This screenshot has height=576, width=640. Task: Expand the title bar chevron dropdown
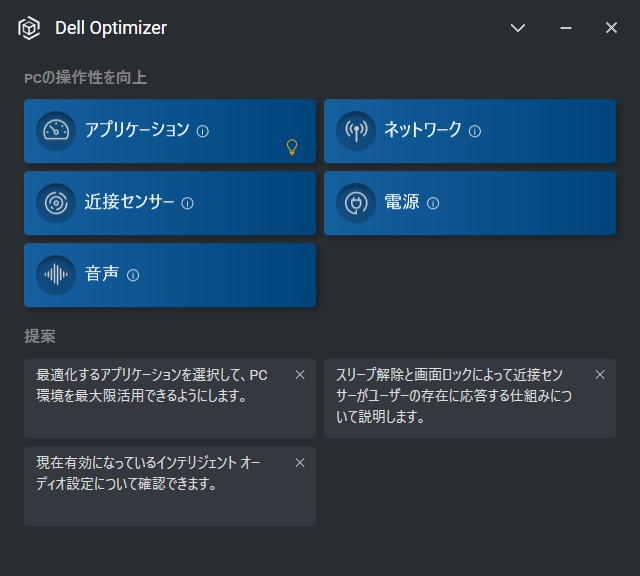click(x=518, y=28)
